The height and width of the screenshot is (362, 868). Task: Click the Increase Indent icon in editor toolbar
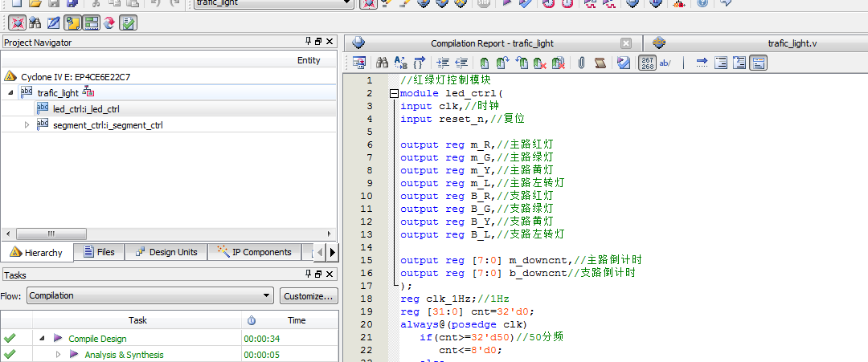pyautogui.click(x=443, y=63)
